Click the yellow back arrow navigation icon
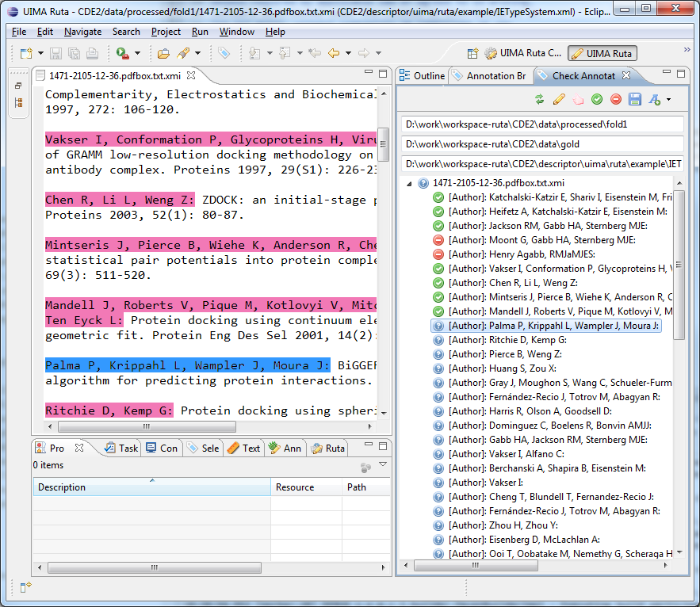The width and height of the screenshot is (700, 607). pyautogui.click(x=334, y=53)
